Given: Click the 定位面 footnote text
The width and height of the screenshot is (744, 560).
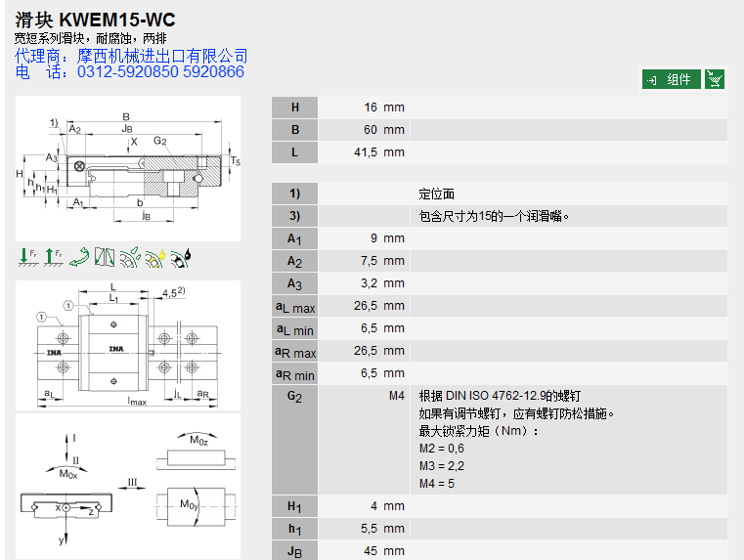Looking at the screenshot, I should 436,194.
